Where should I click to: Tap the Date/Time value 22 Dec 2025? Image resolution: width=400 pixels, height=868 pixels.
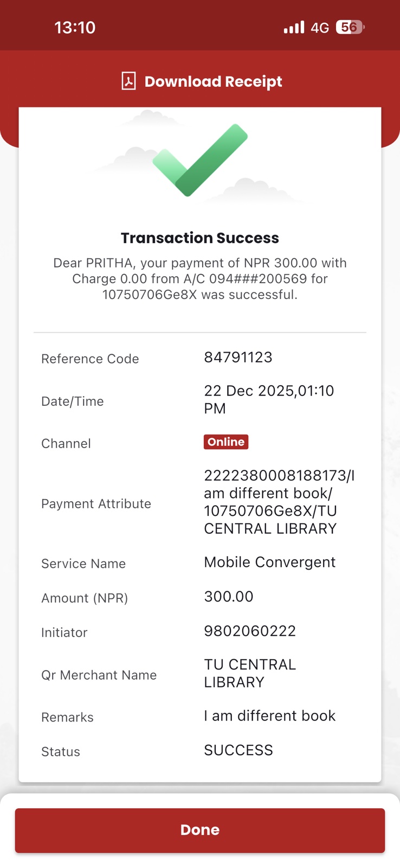click(269, 399)
